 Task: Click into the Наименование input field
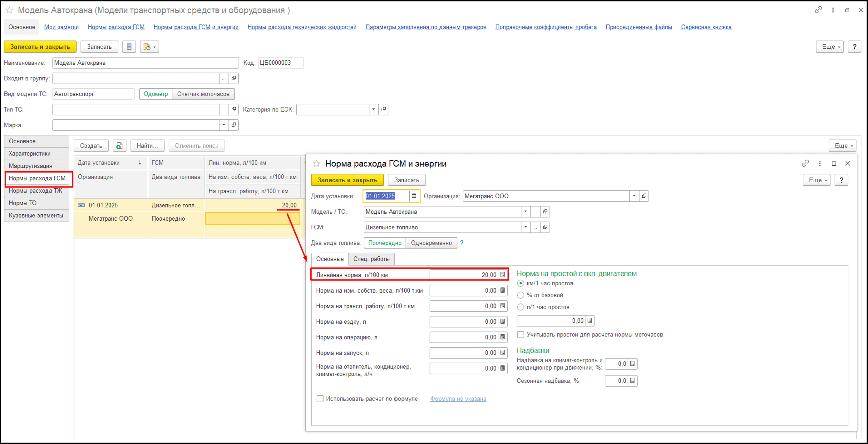click(x=146, y=63)
